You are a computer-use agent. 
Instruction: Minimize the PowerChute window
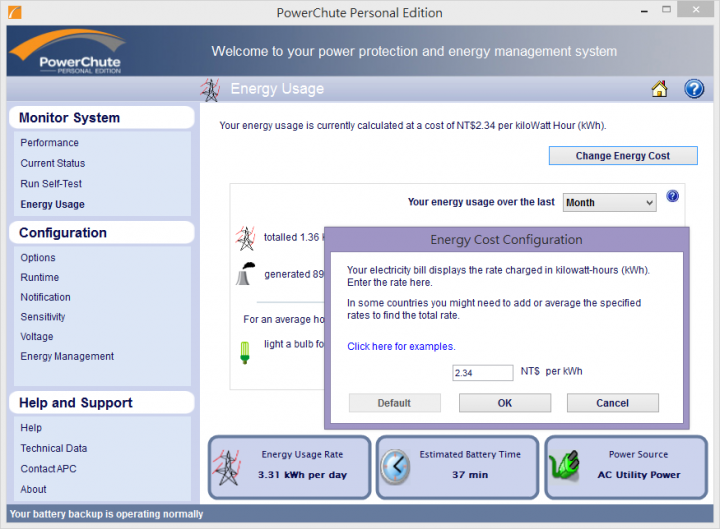(x=644, y=11)
